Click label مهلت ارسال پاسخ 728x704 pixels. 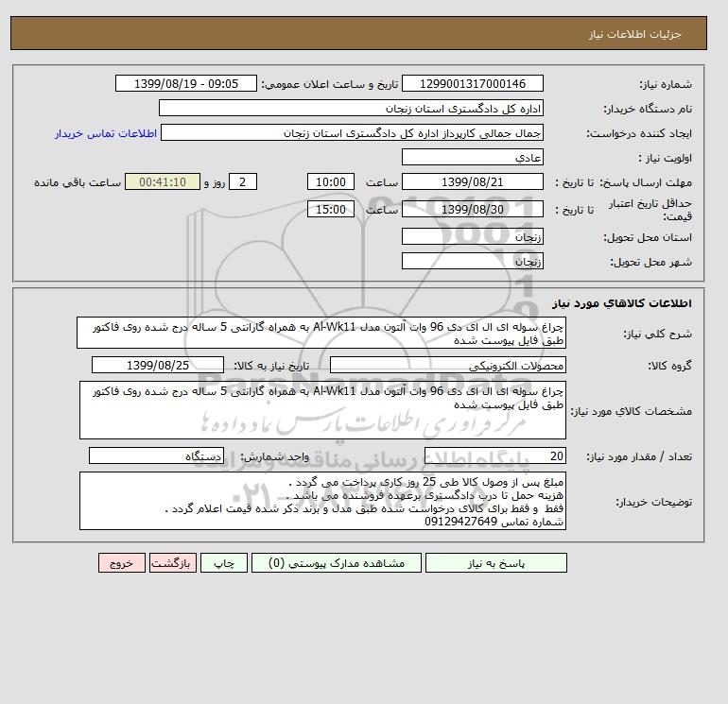646,182
